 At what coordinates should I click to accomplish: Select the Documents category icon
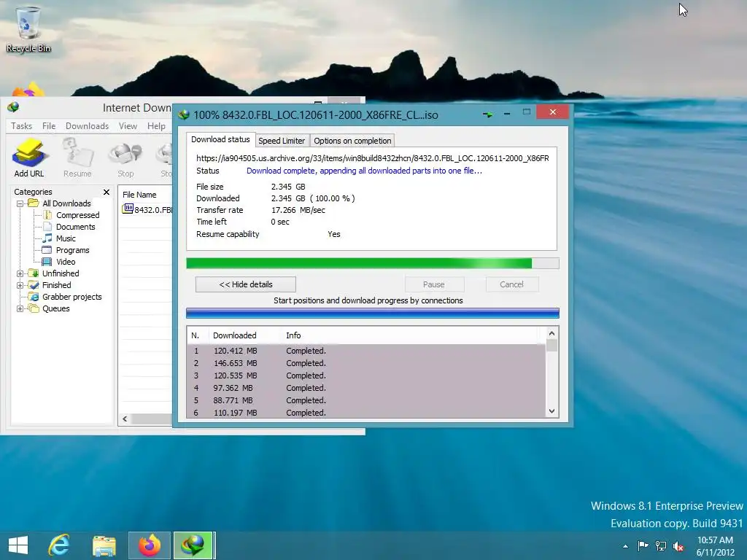[x=47, y=227]
